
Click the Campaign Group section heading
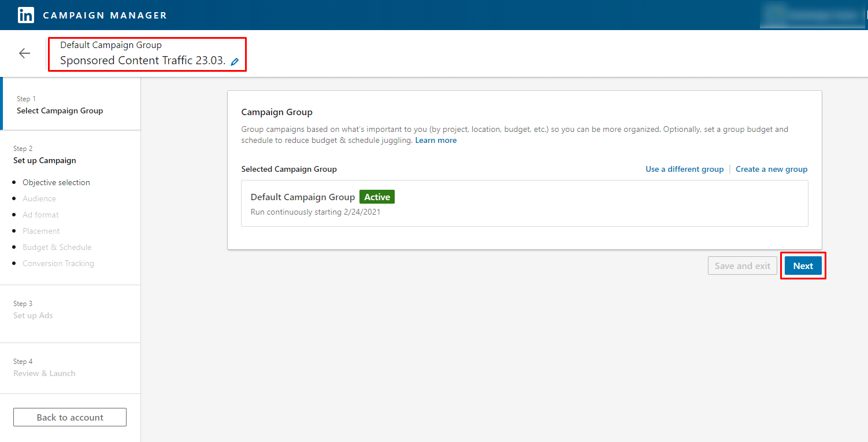277,112
